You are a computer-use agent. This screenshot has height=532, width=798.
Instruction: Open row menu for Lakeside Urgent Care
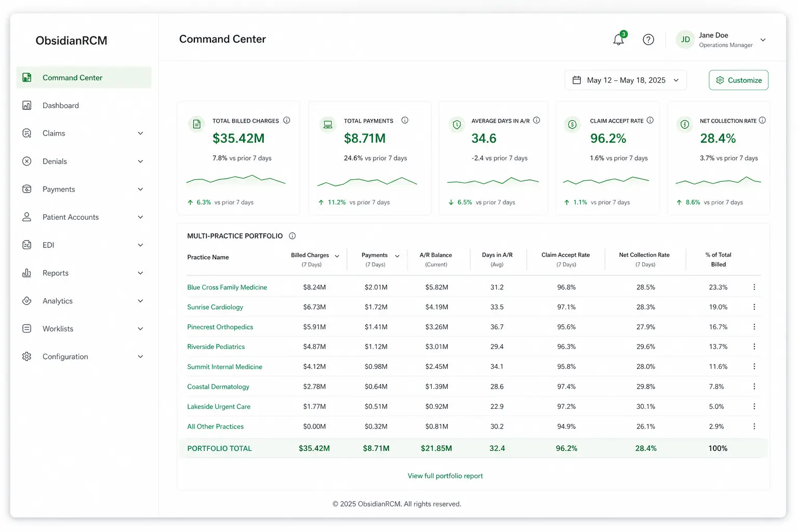(754, 407)
